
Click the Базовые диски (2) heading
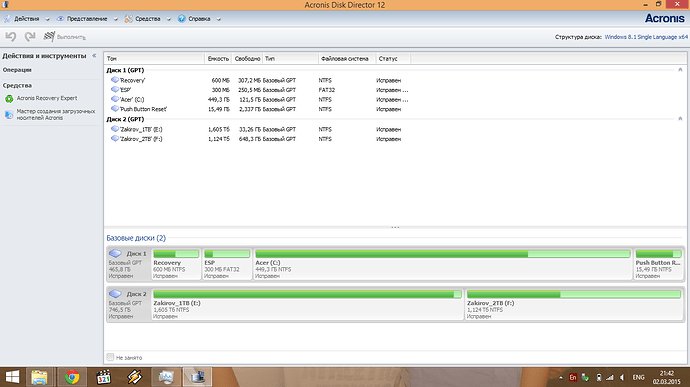click(136, 238)
